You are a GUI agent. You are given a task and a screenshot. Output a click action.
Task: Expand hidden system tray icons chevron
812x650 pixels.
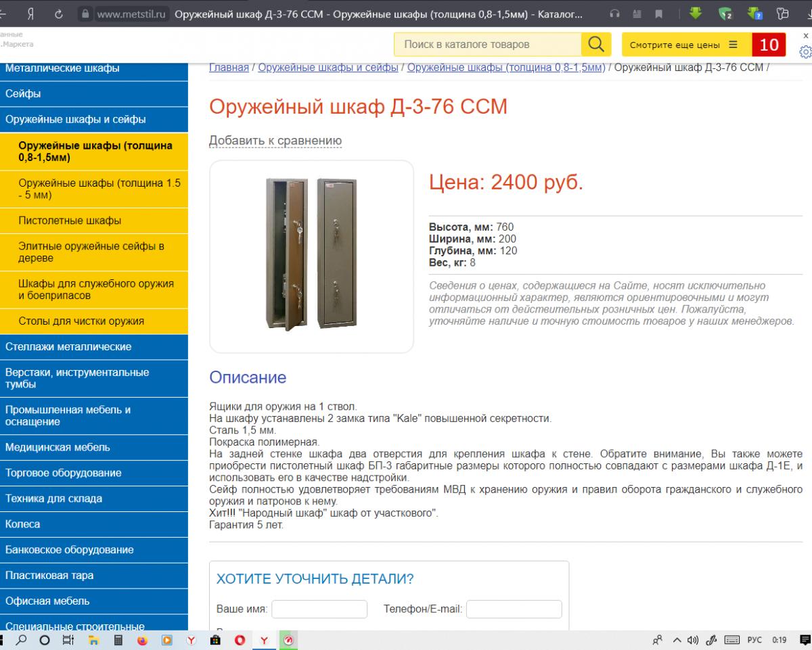[677, 640]
